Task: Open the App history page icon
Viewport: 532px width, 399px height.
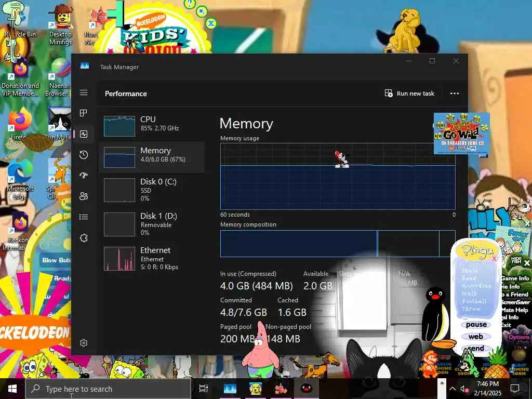Action: [x=84, y=155]
